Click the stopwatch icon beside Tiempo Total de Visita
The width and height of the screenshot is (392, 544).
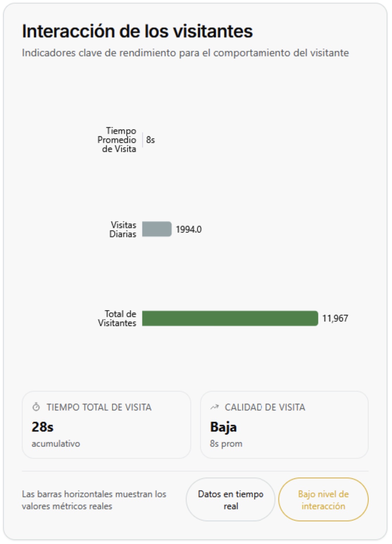coord(36,407)
